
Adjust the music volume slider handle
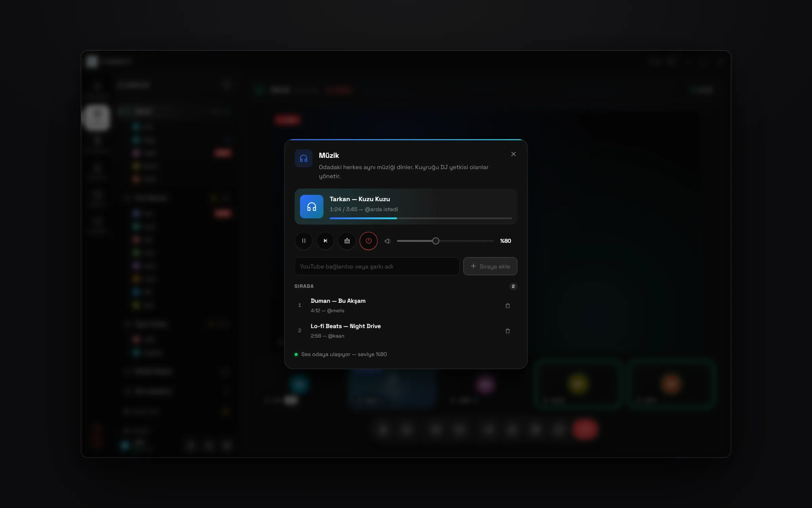tap(436, 241)
